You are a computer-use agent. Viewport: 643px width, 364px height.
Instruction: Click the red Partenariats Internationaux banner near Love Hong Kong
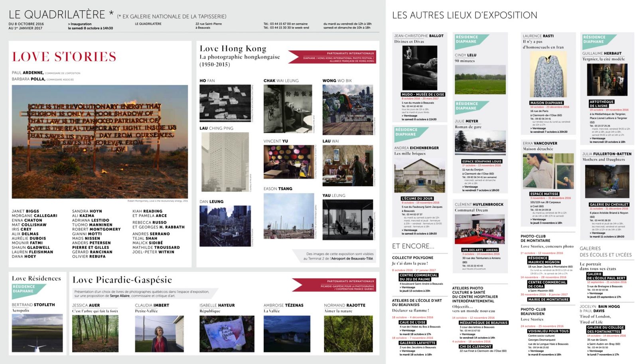(332, 57)
